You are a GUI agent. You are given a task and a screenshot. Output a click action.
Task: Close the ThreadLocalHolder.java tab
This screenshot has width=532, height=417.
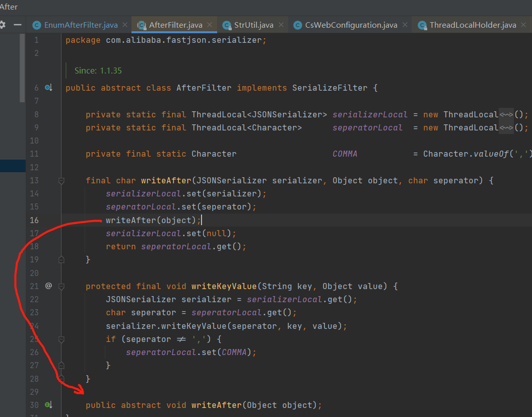tap(523, 25)
